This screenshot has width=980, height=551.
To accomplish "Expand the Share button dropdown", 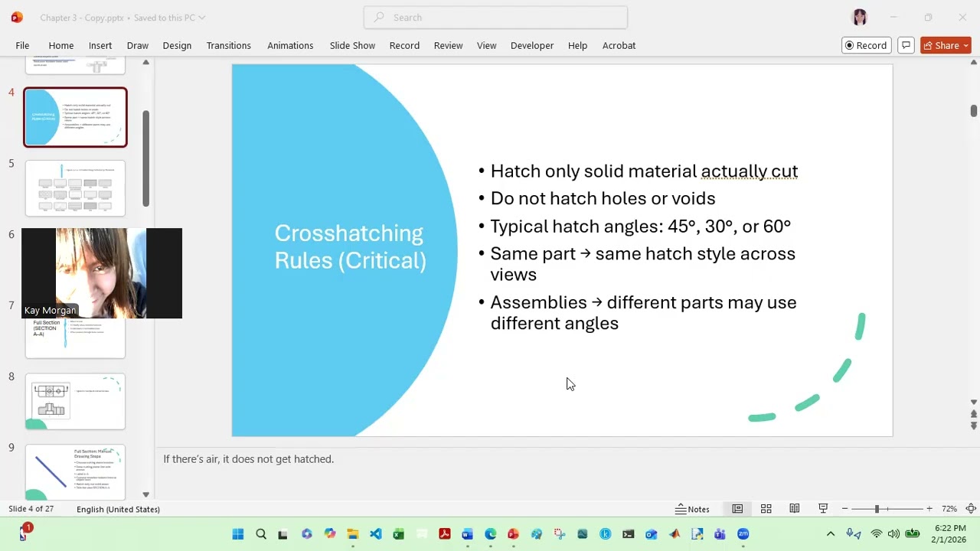I will coord(965,45).
